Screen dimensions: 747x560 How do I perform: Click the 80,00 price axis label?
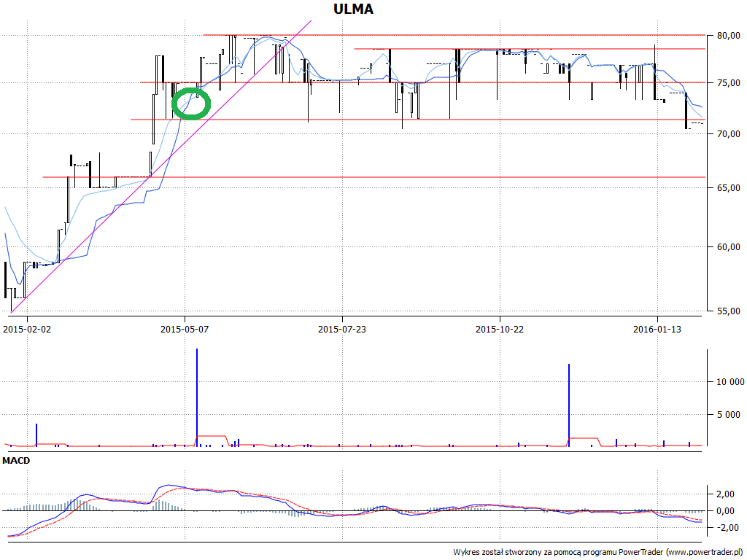point(729,35)
